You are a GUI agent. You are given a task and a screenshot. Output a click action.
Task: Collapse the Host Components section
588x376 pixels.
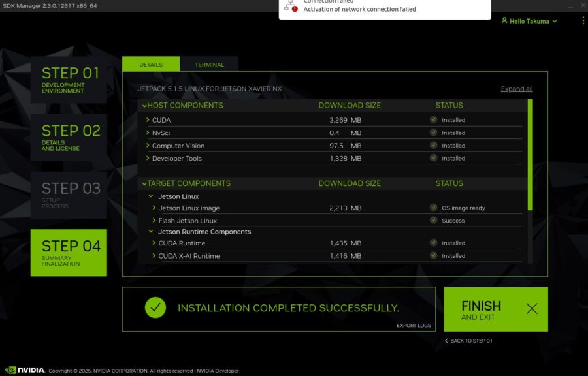(144, 106)
